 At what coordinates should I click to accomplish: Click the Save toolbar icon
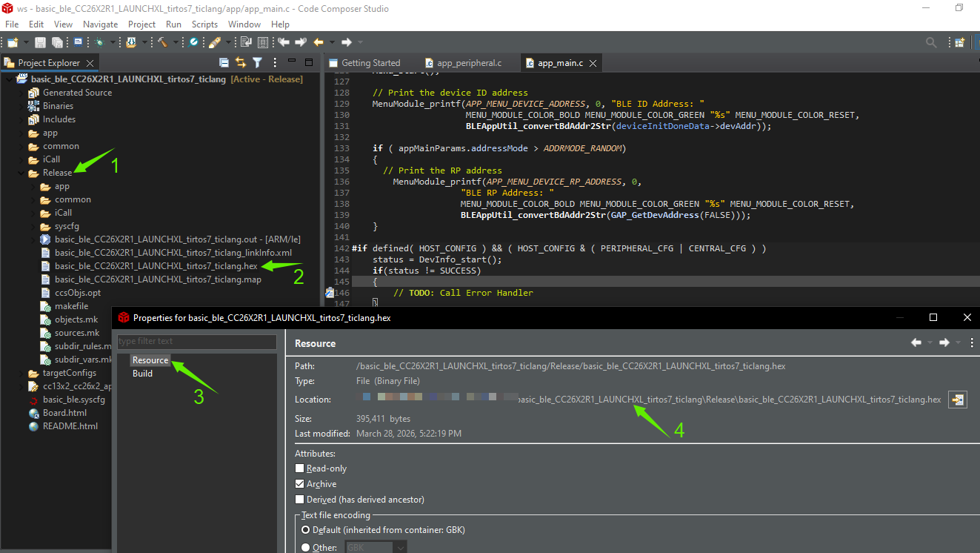[40, 42]
